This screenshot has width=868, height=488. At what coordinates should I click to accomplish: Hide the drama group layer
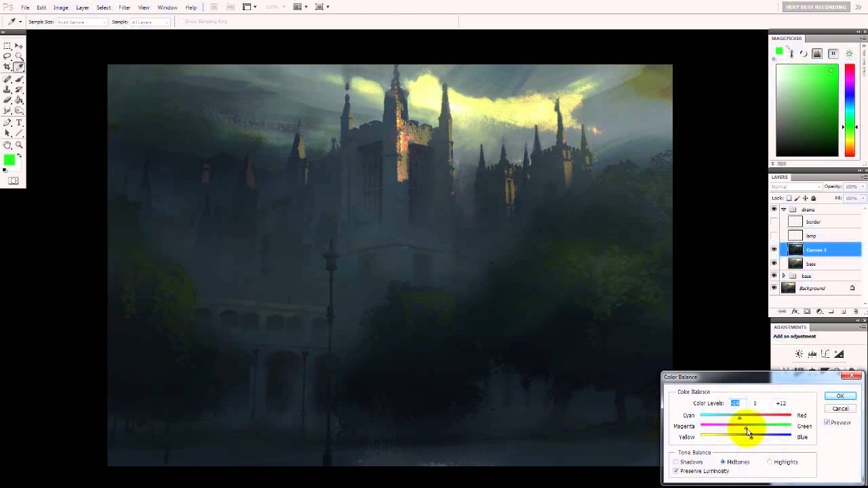pos(774,209)
